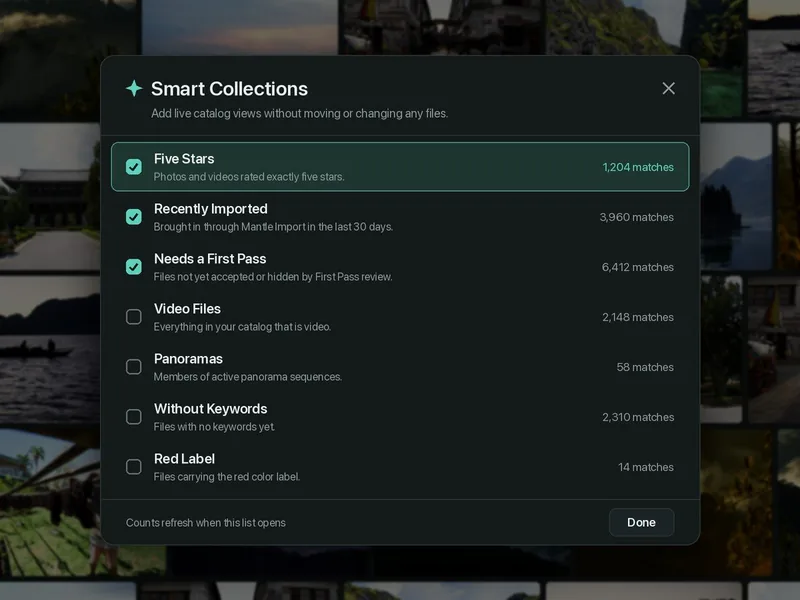Uncheck the Needs a First Pass checkbox

coord(134,267)
